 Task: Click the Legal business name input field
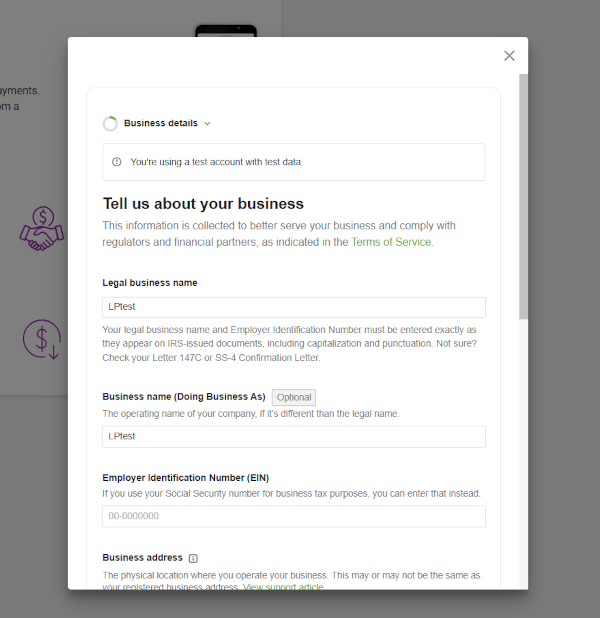(294, 307)
